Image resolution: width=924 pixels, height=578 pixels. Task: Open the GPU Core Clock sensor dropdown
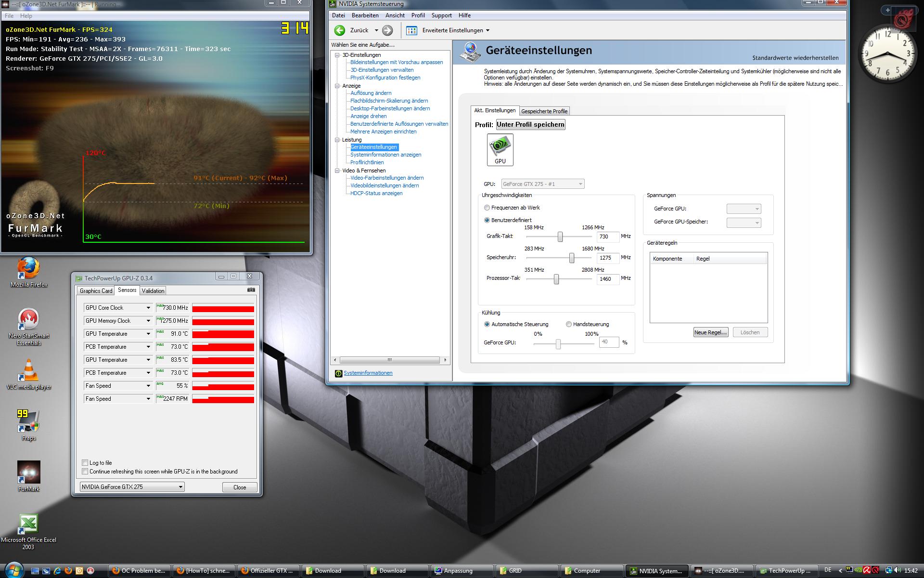148,308
